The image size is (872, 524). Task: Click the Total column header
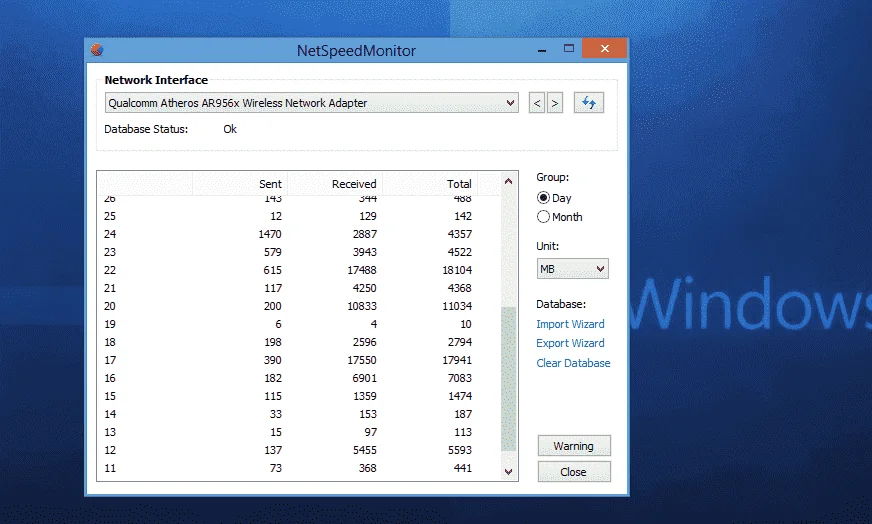pyautogui.click(x=430, y=184)
